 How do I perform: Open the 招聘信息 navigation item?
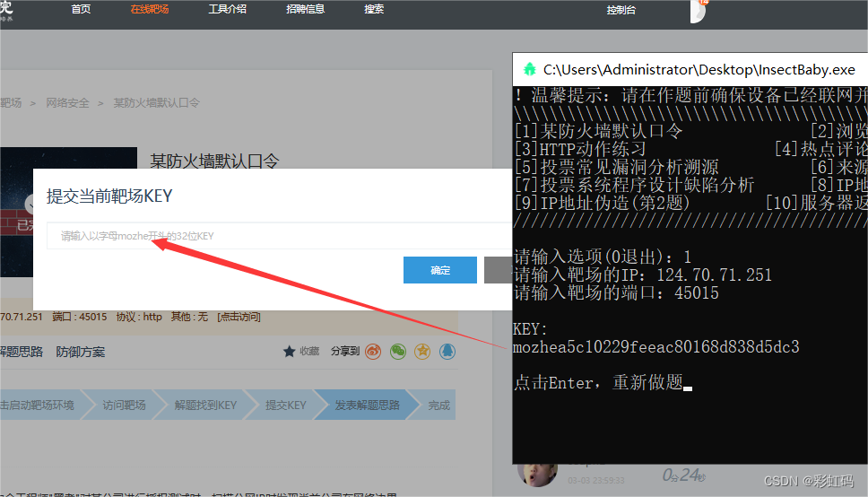tap(305, 9)
